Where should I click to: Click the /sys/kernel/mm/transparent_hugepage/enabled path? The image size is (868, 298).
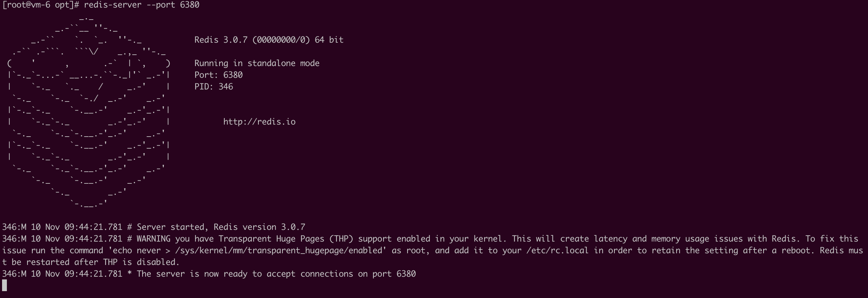[x=279, y=251]
